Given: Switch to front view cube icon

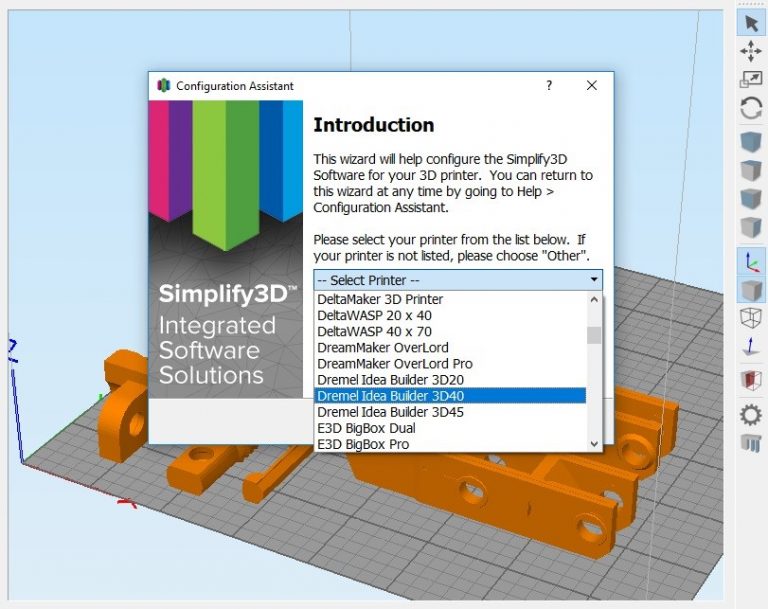Looking at the screenshot, I should tap(751, 199).
